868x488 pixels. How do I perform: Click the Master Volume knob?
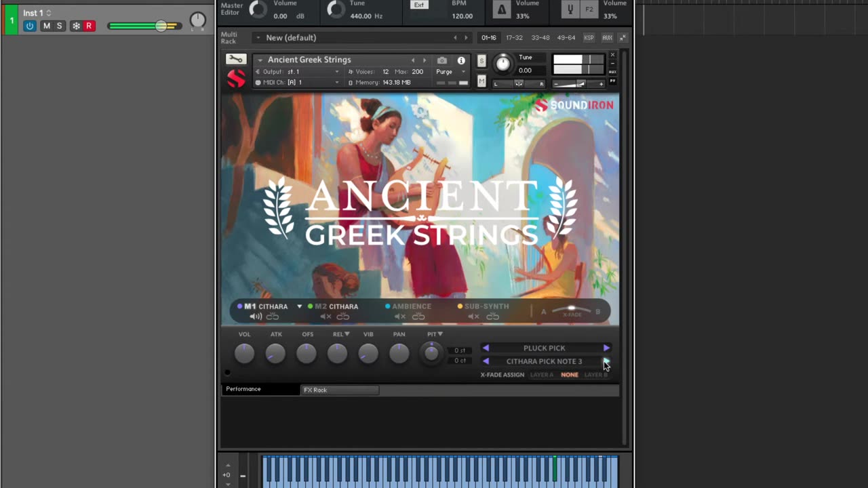click(x=258, y=9)
